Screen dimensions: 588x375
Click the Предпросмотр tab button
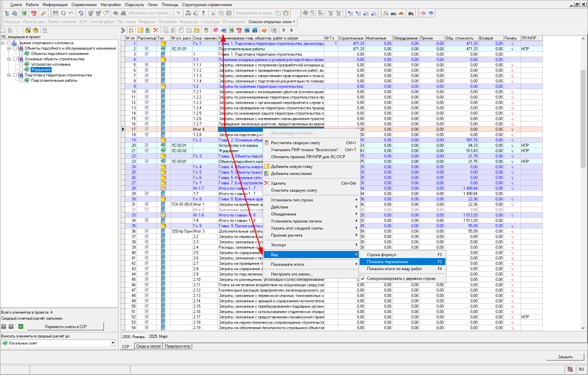click(178, 346)
